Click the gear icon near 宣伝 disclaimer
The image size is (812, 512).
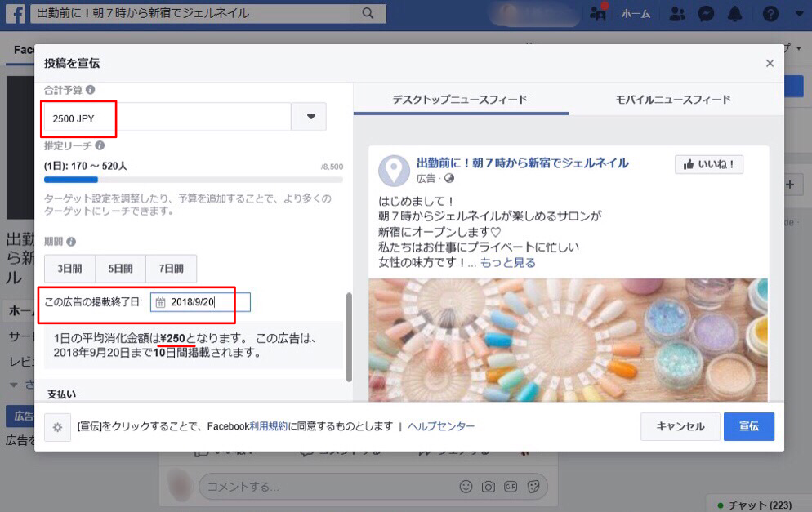57,426
